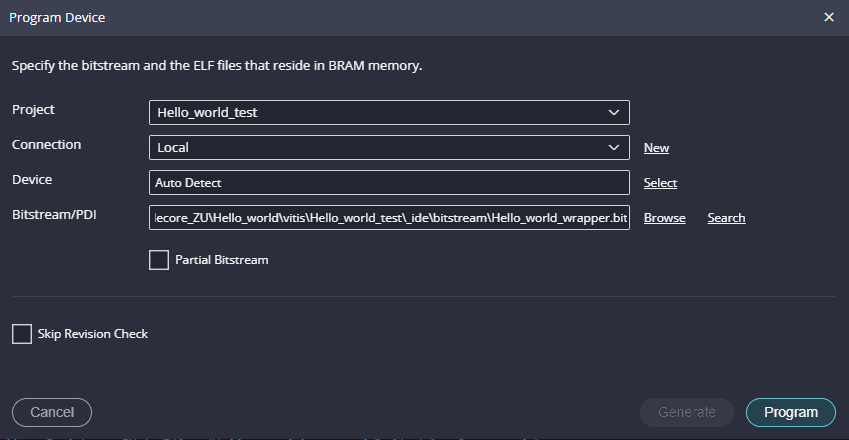
Task: Browse for a bitstream file
Action: [x=664, y=218]
